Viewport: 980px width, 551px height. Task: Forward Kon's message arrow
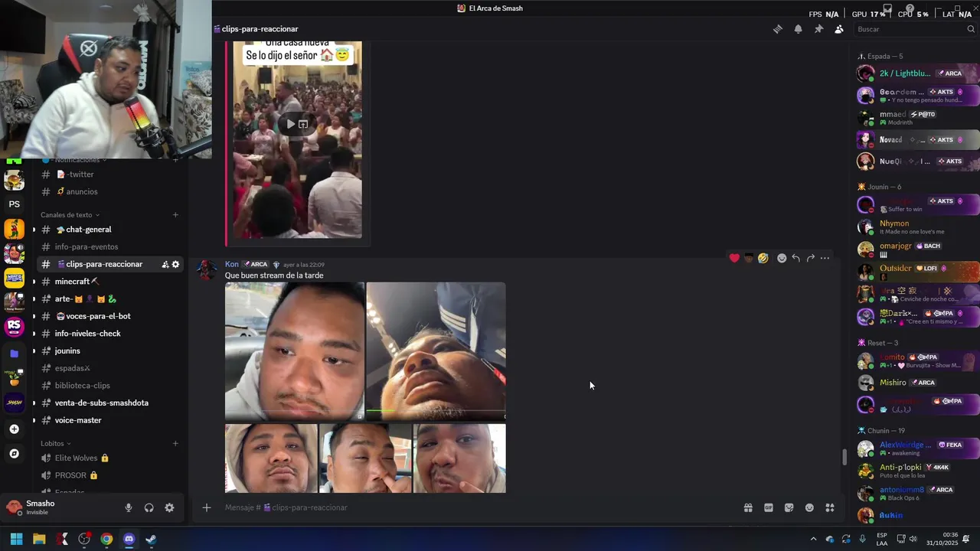tap(810, 258)
